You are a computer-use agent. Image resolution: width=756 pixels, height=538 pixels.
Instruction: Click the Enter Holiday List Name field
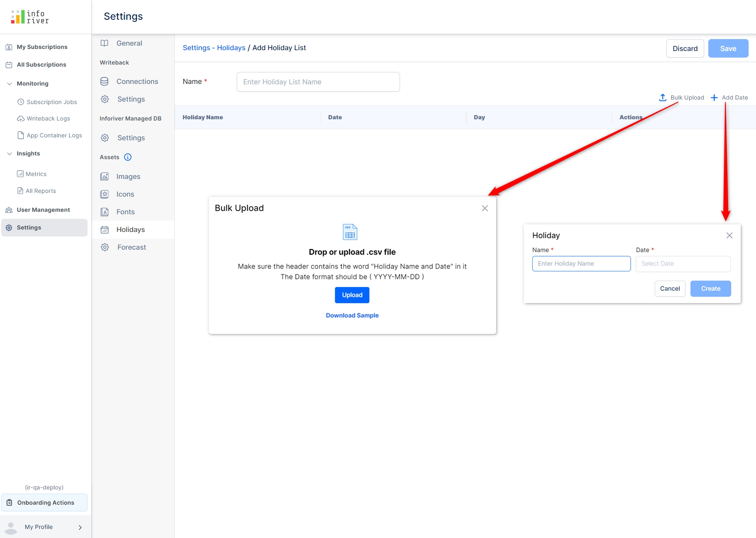318,82
